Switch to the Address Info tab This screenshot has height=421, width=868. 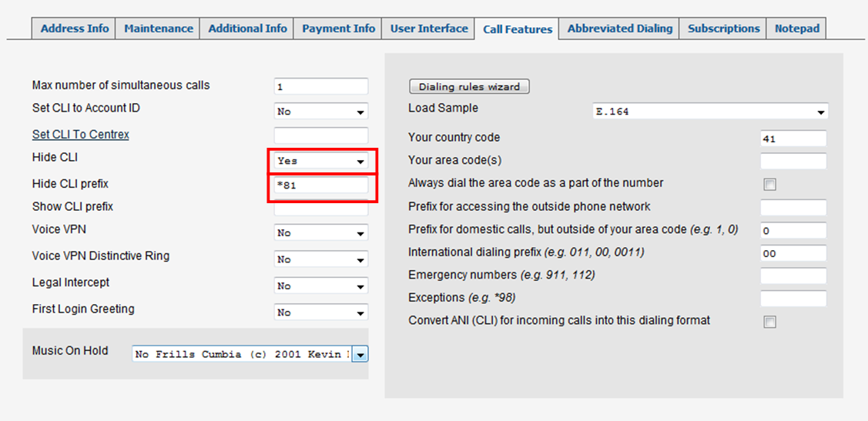coord(74,28)
